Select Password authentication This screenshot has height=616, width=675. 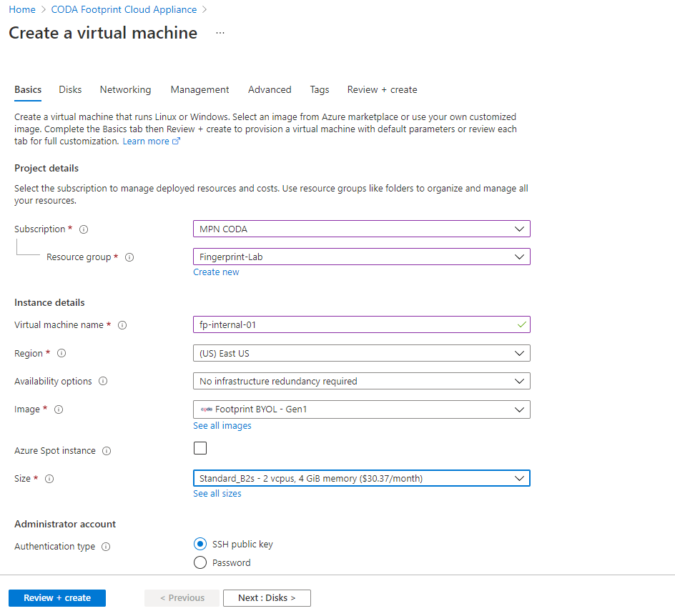tap(200, 562)
